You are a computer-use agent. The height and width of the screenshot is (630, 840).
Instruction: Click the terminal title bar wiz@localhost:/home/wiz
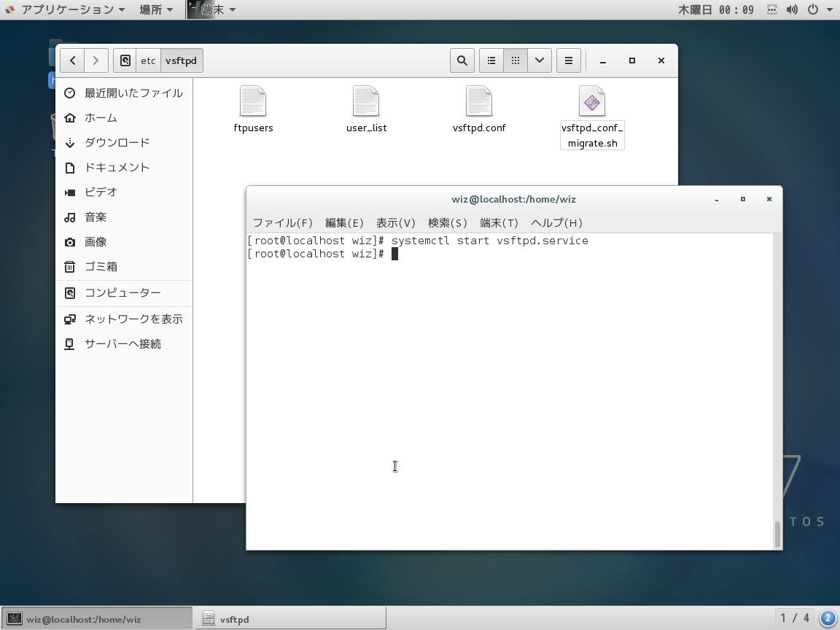[513, 199]
